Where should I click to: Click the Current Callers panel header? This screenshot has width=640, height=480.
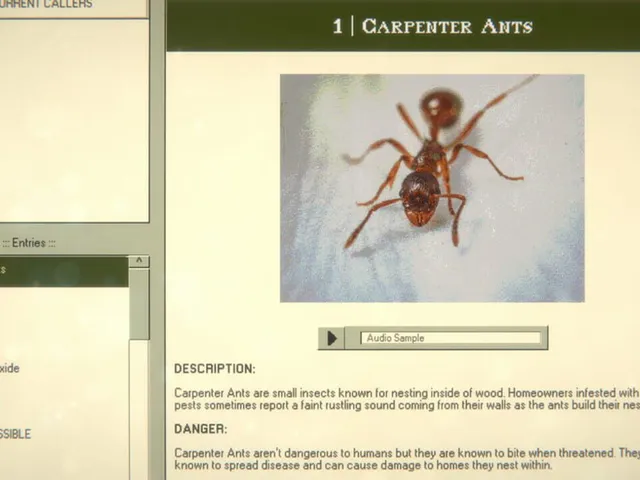click(73, 7)
